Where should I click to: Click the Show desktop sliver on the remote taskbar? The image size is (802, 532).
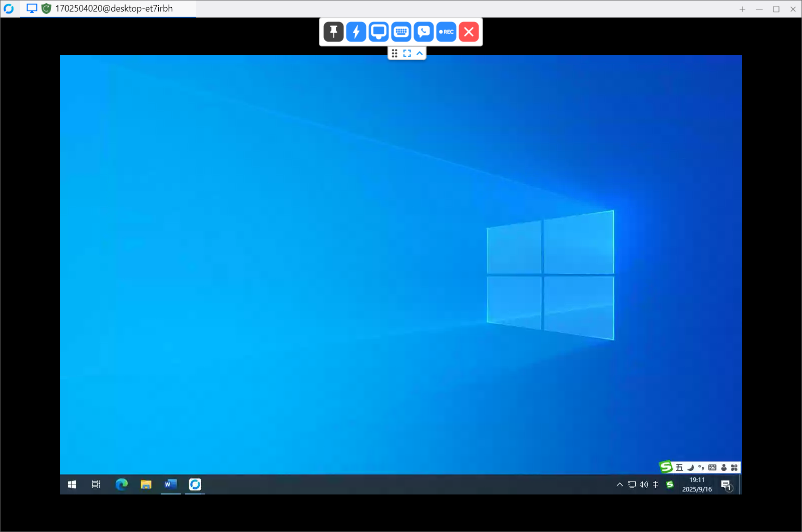[x=740, y=484]
